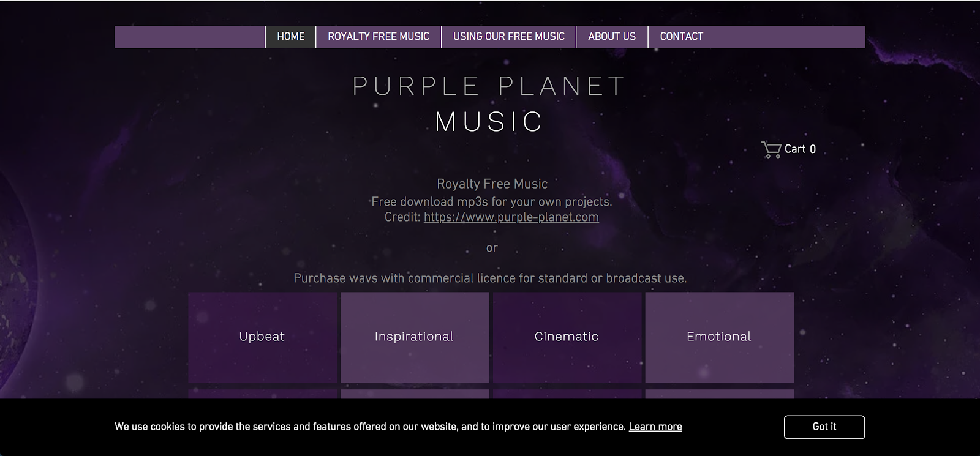Screen dimensions: 980x456
Task: Click the PURPLE PLANET site title
Action: tap(489, 86)
